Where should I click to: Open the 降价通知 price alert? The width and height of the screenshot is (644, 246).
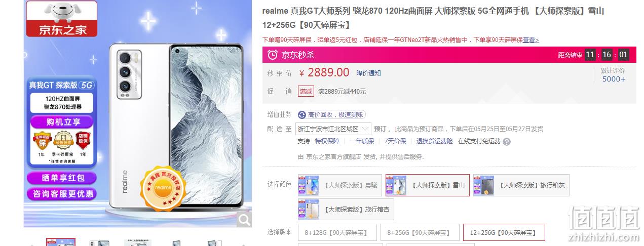(x=368, y=73)
